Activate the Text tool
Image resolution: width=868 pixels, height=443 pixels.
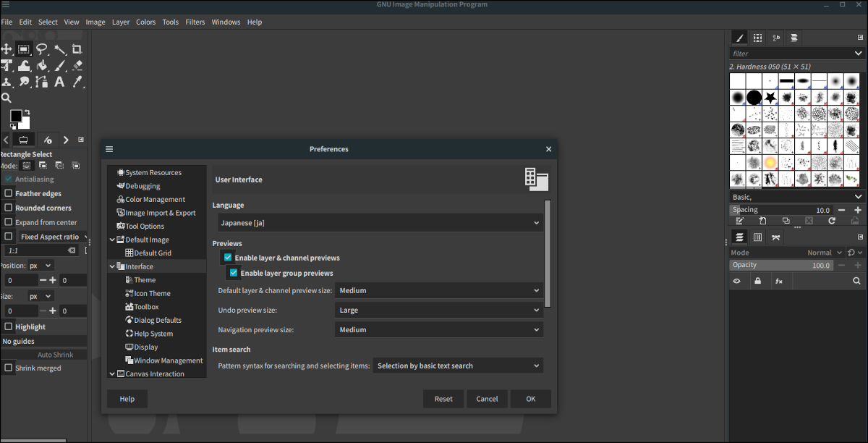pyautogui.click(x=60, y=82)
